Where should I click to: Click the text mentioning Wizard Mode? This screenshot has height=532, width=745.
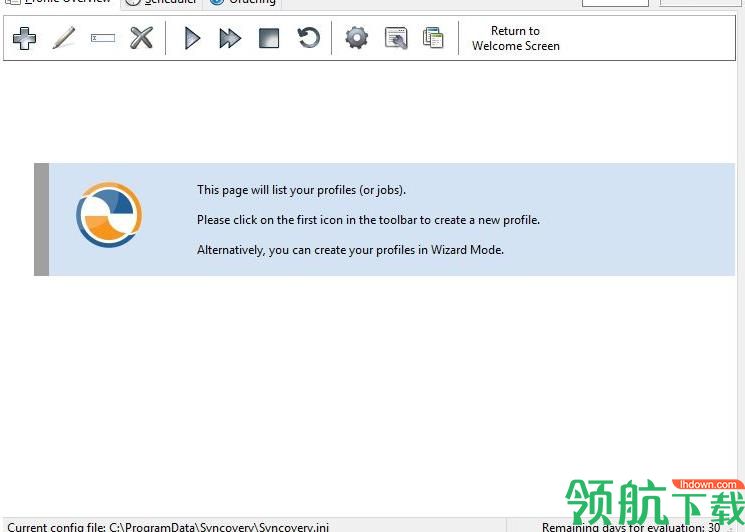(x=351, y=250)
